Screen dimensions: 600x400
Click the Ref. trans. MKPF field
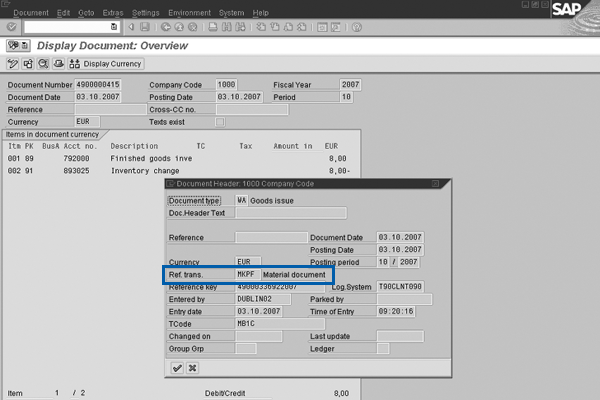pyautogui.click(x=247, y=273)
